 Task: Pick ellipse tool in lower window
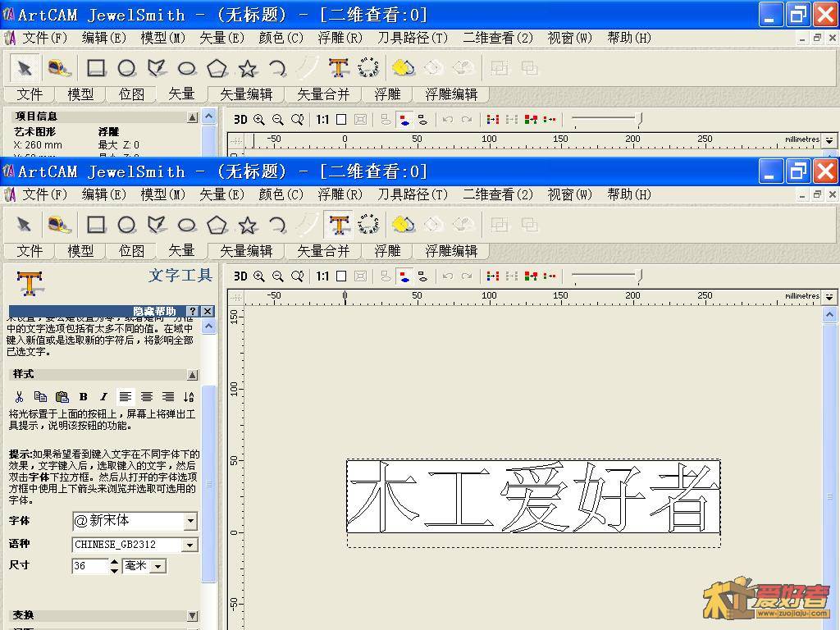pos(187,225)
